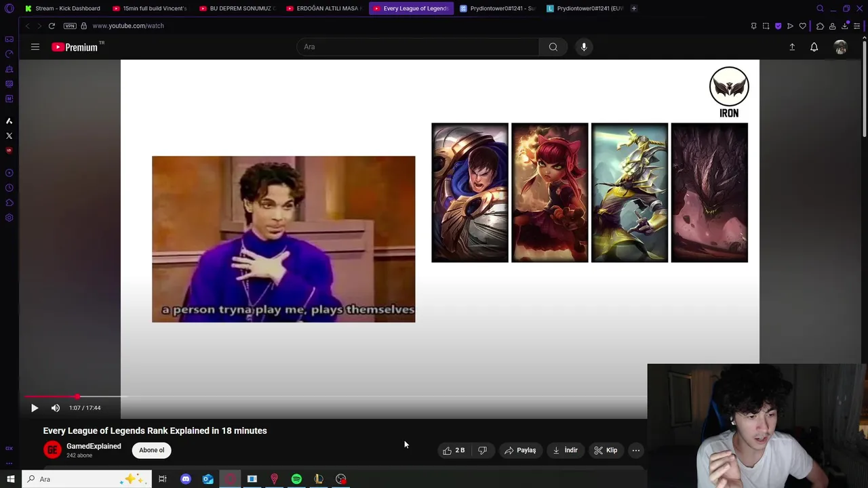Open the X (Twitter) sidebar icon

point(9,136)
